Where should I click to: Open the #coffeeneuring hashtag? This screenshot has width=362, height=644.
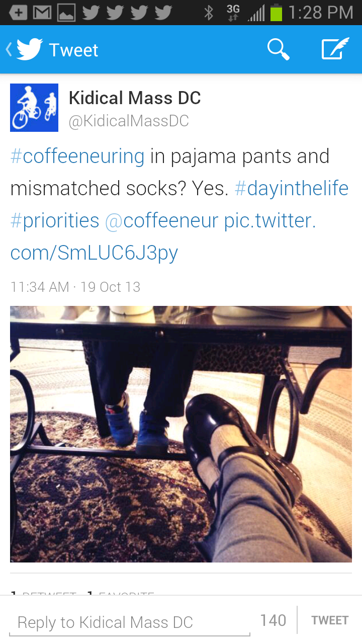coord(77,156)
